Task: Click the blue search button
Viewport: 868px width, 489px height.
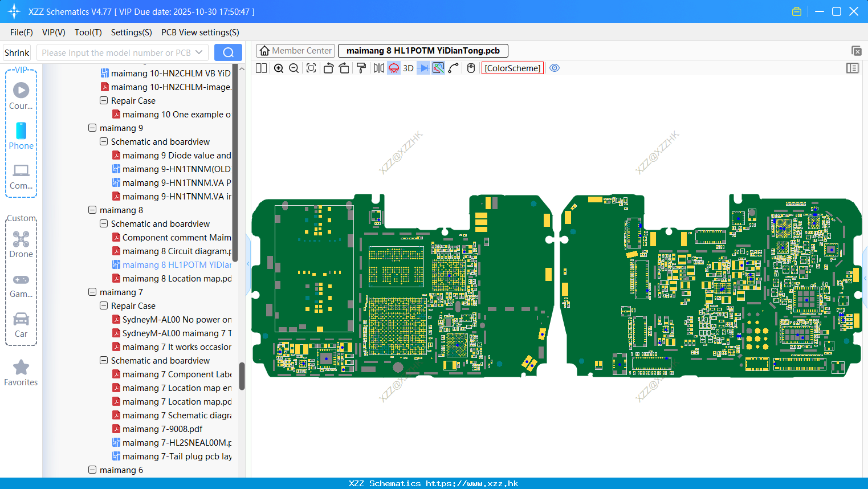Action: tap(228, 53)
